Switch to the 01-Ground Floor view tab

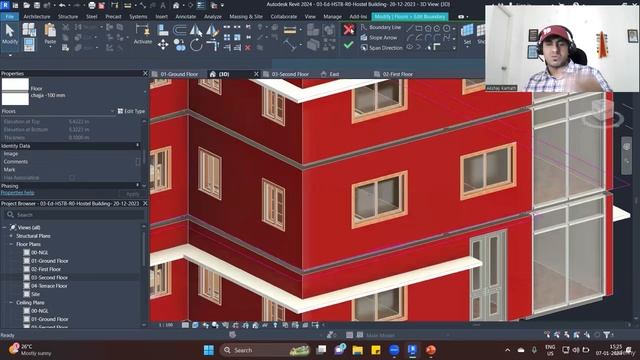coord(179,74)
